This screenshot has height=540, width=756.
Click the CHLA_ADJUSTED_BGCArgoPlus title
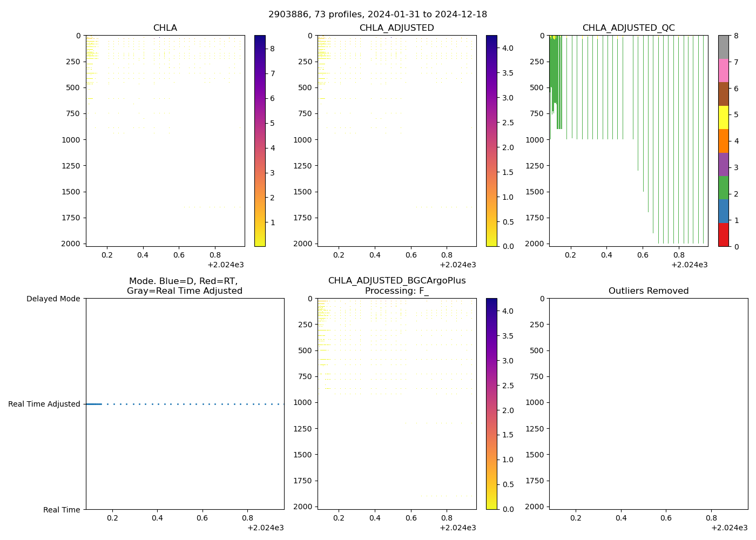tap(396, 281)
